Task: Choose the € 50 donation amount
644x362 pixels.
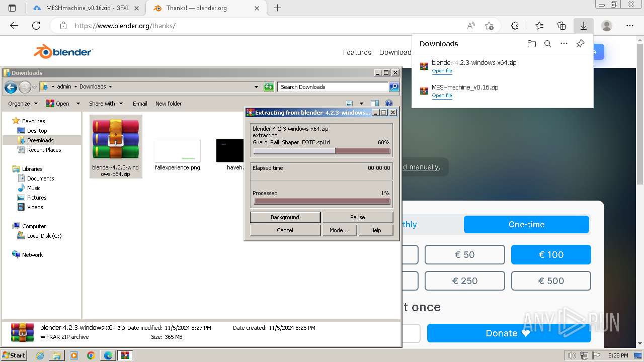Action: pos(464,255)
